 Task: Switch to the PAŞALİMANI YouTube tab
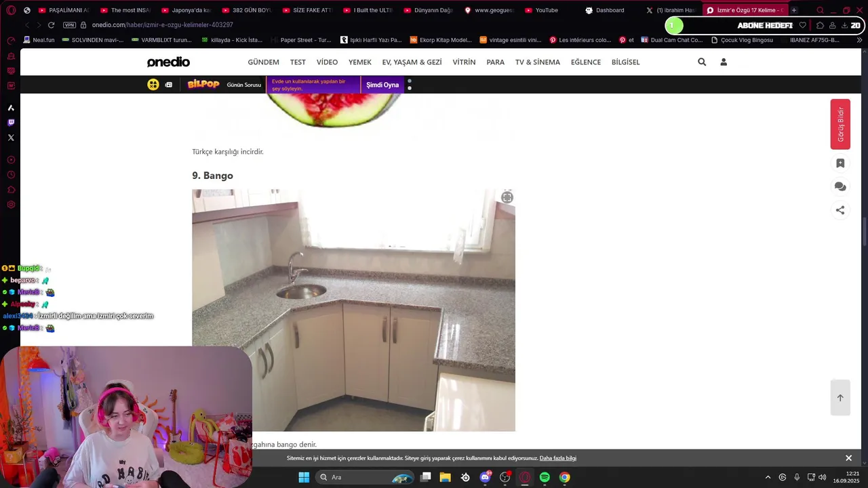63,10
